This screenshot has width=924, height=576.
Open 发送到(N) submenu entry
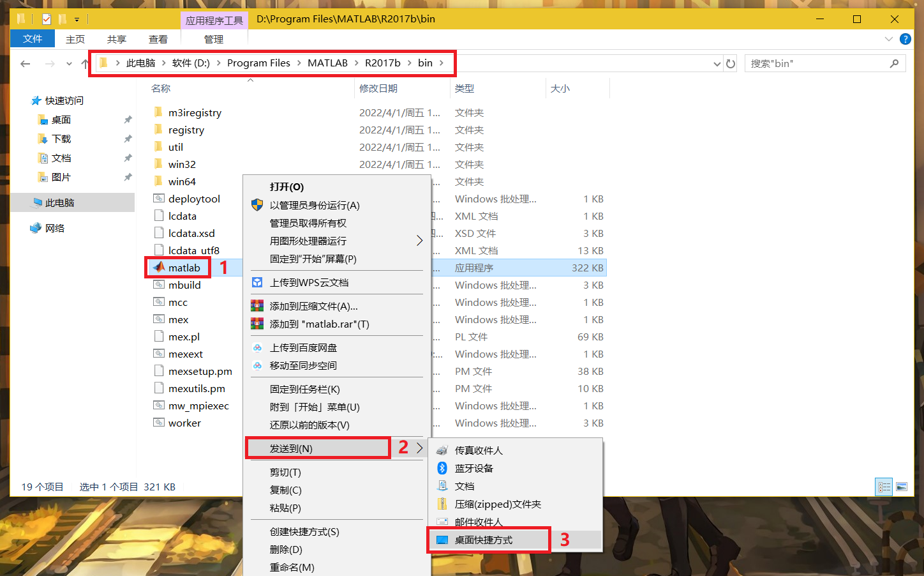click(x=291, y=448)
